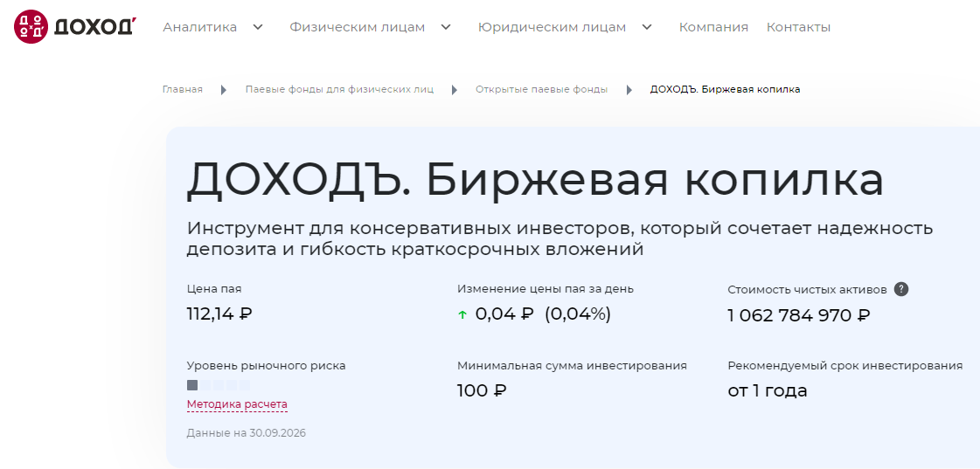
Task: Click the Минимальная сумма инвестирования label
Action: [572, 366]
